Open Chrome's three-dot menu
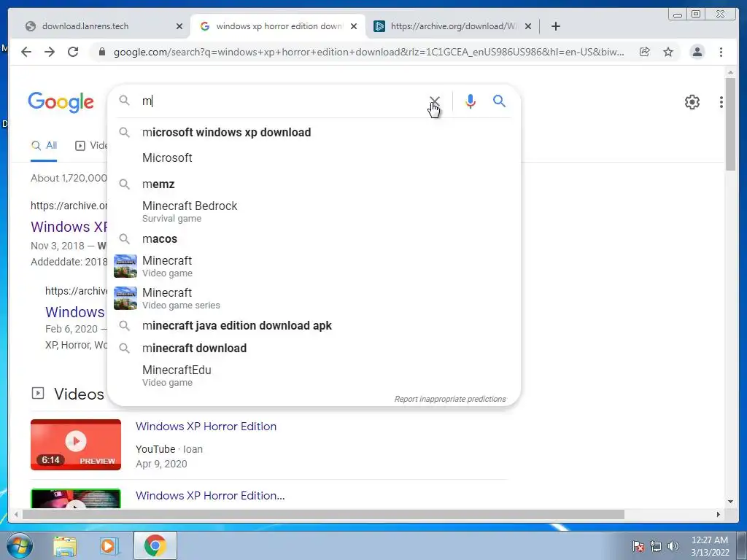This screenshot has width=747, height=560. pos(721,52)
